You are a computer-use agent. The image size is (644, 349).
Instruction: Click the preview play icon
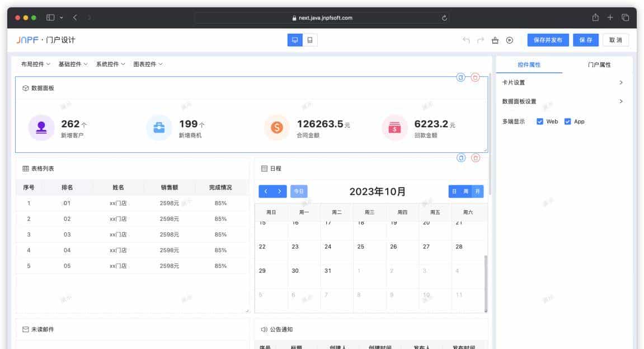pyautogui.click(x=510, y=40)
